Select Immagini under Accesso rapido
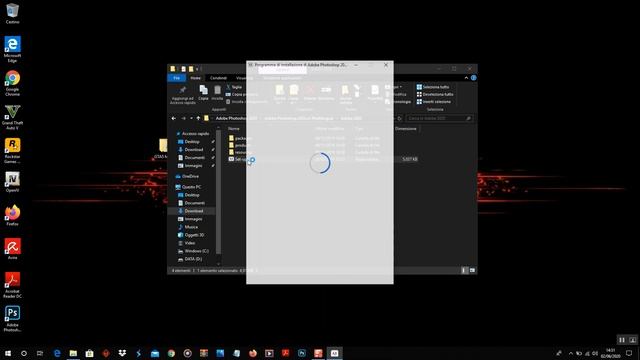 tap(193, 166)
